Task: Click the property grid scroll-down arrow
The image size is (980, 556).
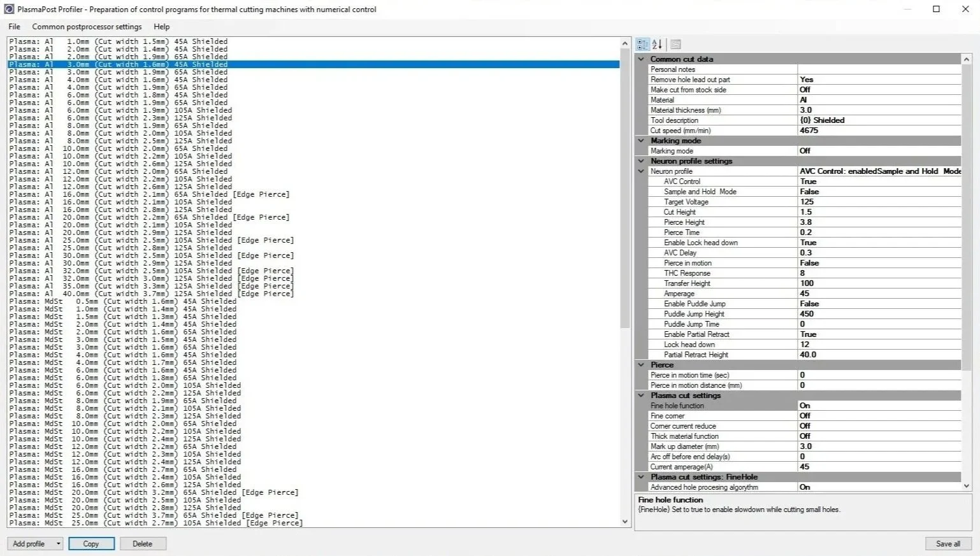Action: [x=967, y=486]
